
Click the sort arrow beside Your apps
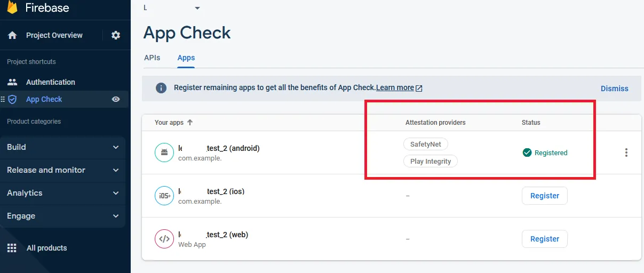click(189, 122)
